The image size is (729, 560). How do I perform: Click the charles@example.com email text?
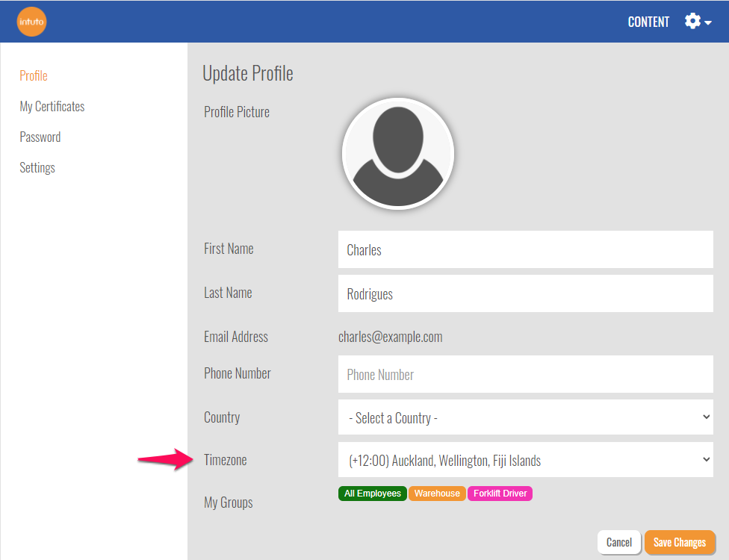click(x=391, y=337)
